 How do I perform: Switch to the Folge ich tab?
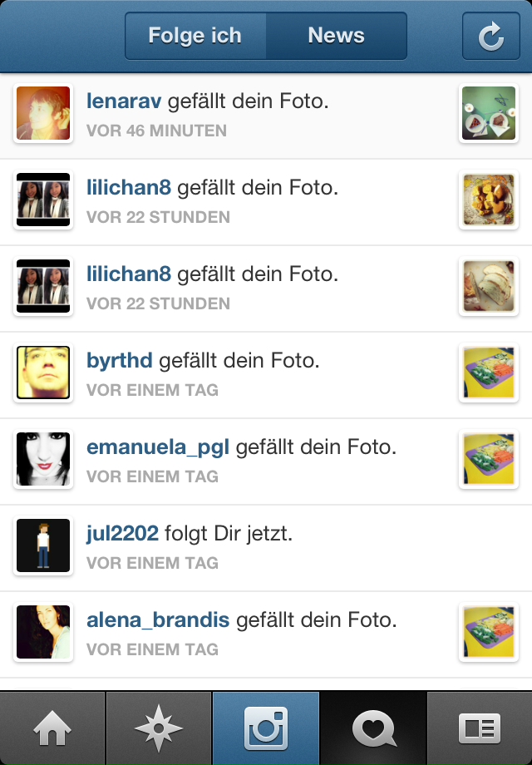tap(195, 36)
